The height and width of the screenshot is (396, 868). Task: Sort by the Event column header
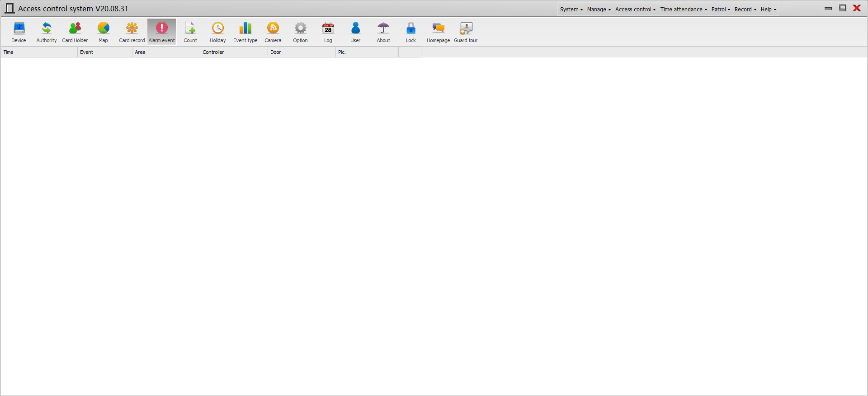coord(105,52)
